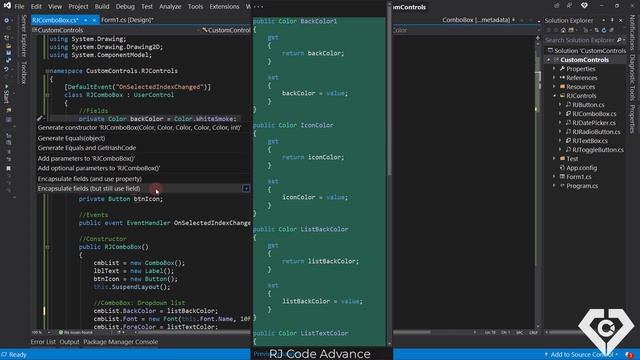Open the File menu
640x360 pixels.
(x=19, y=7)
